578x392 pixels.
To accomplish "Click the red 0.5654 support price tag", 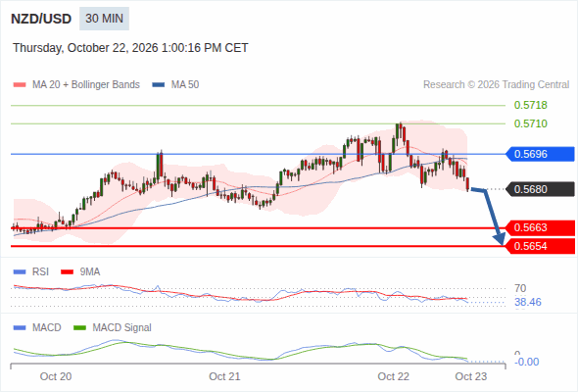I will click(540, 246).
